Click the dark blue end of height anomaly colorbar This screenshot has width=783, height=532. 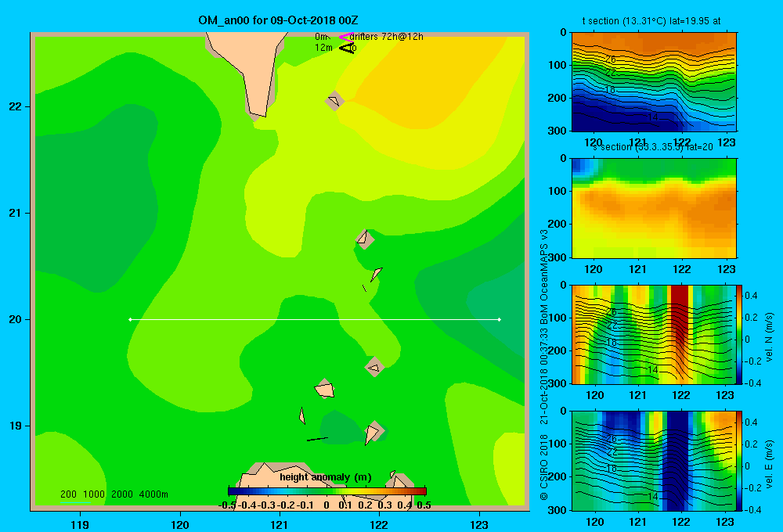point(233,491)
